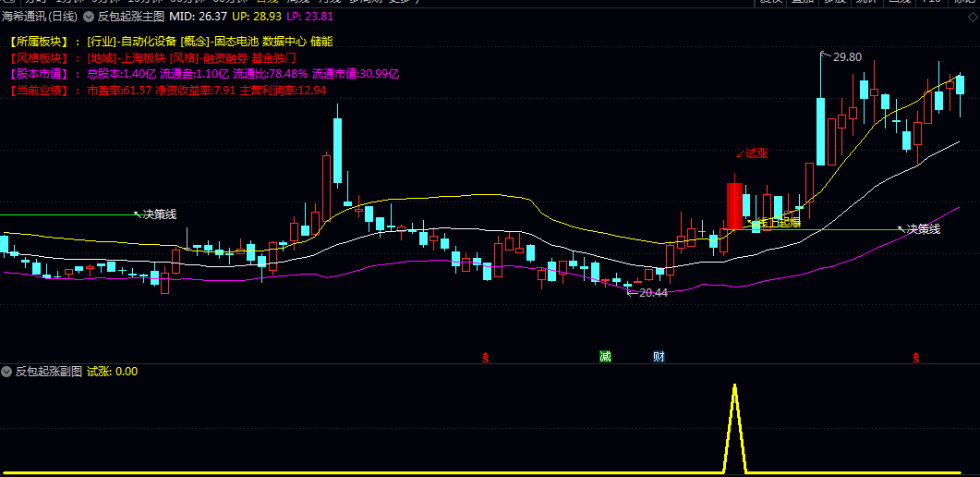This screenshot has height=477, width=980.
Task: Open the 反包起涨主图 indicator dropdown arrow
Action: tap(89, 17)
